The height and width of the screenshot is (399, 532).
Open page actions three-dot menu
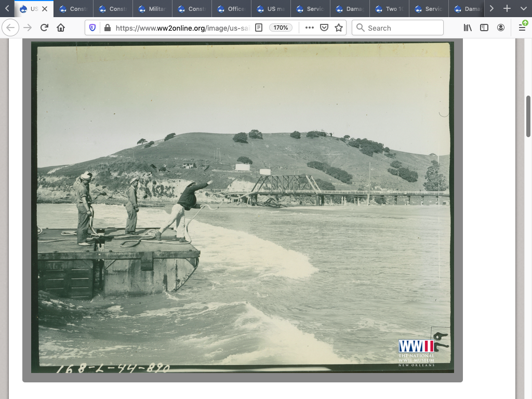pos(310,28)
